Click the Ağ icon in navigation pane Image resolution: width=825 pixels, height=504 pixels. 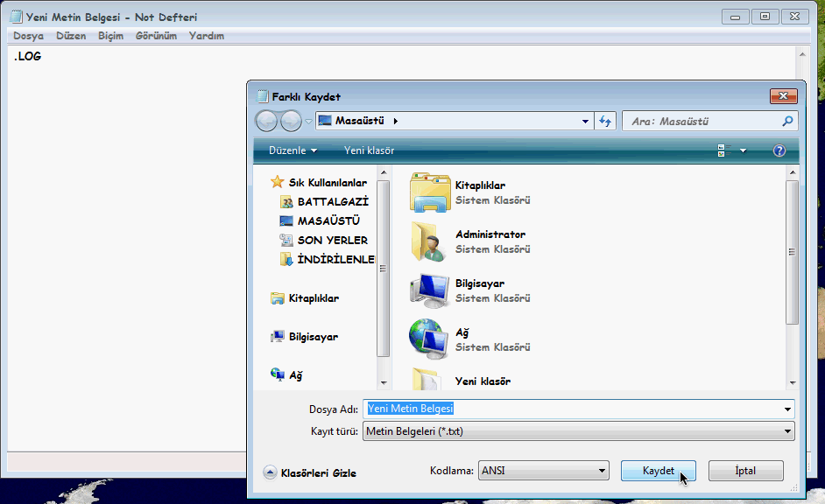pos(278,374)
